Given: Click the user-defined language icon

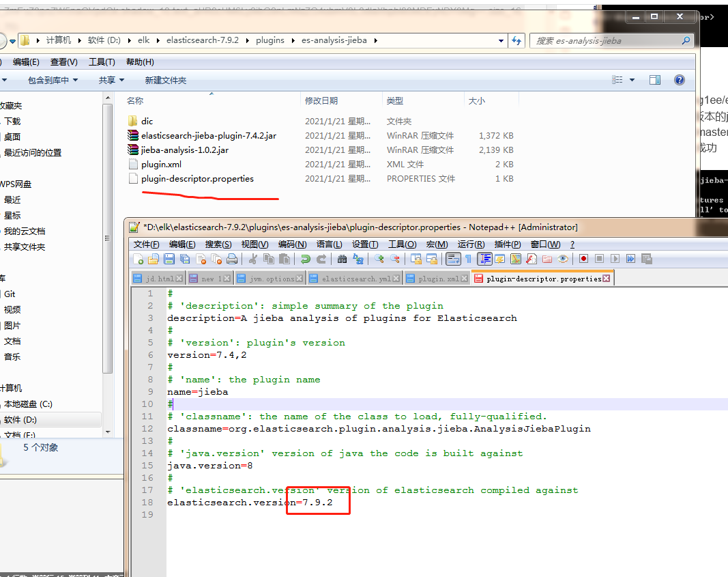Looking at the screenshot, I should (x=500, y=259).
